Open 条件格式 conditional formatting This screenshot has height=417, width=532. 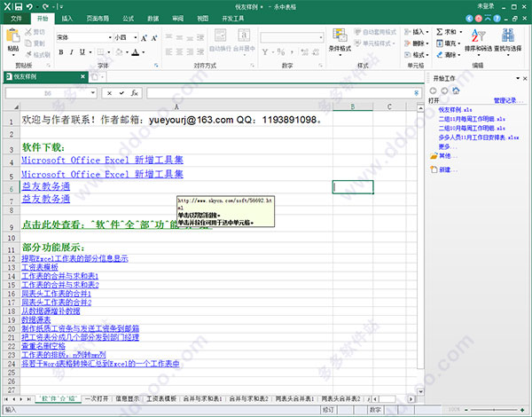pyautogui.click(x=340, y=41)
